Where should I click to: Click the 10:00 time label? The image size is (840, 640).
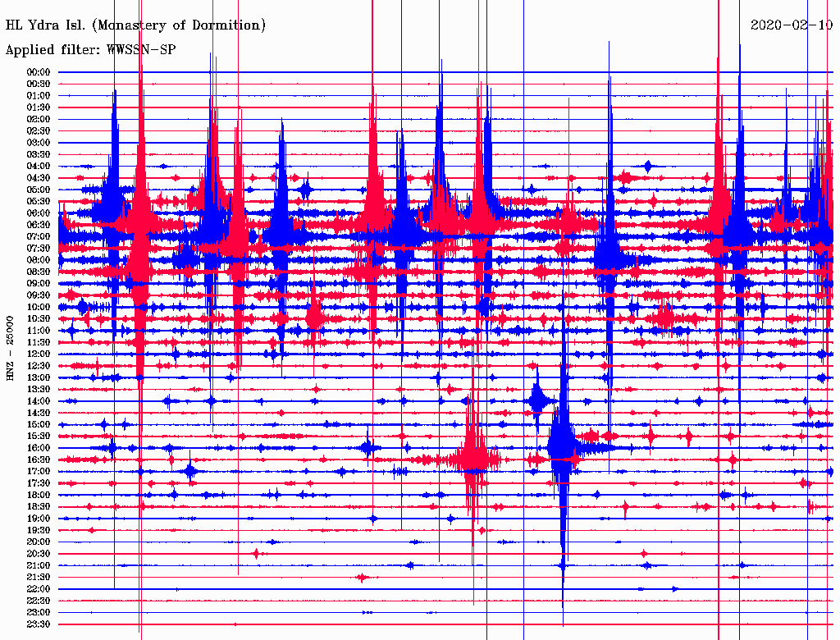[39, 307]
